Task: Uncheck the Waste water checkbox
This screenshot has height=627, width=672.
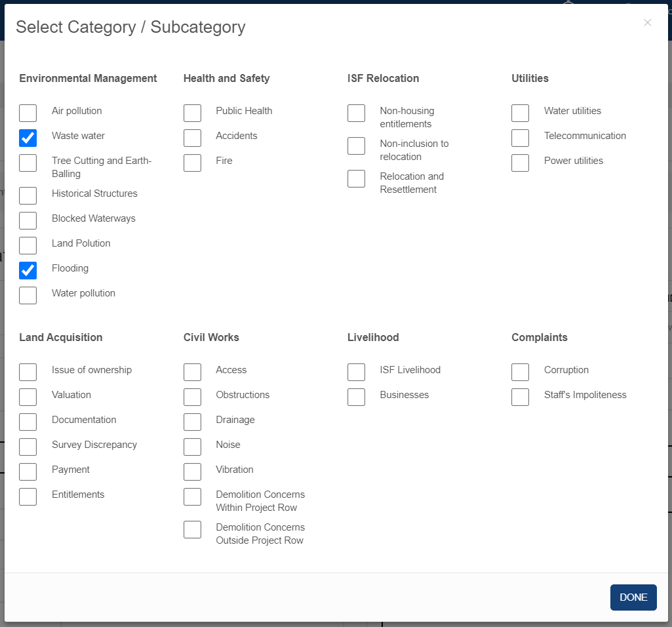Action: 28,138
